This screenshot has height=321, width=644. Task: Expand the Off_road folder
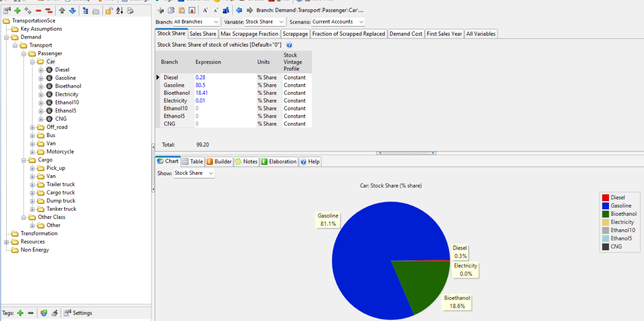(x=32, y=127)
